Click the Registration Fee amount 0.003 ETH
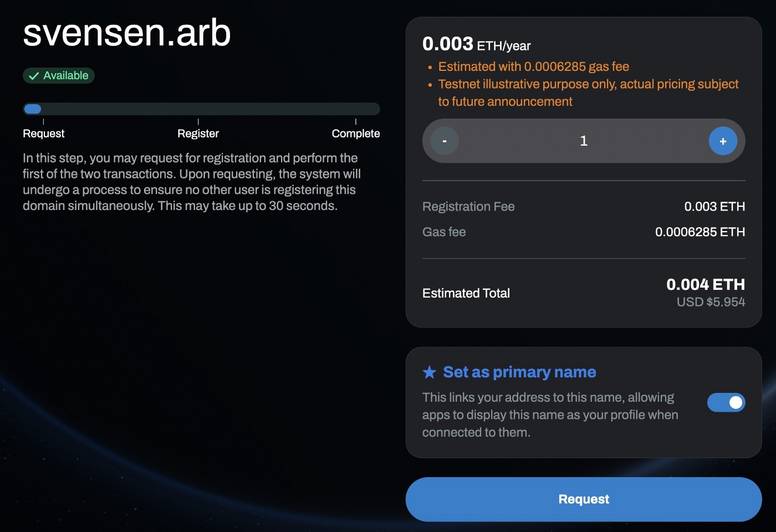The image size is (776, 532). 714,207
